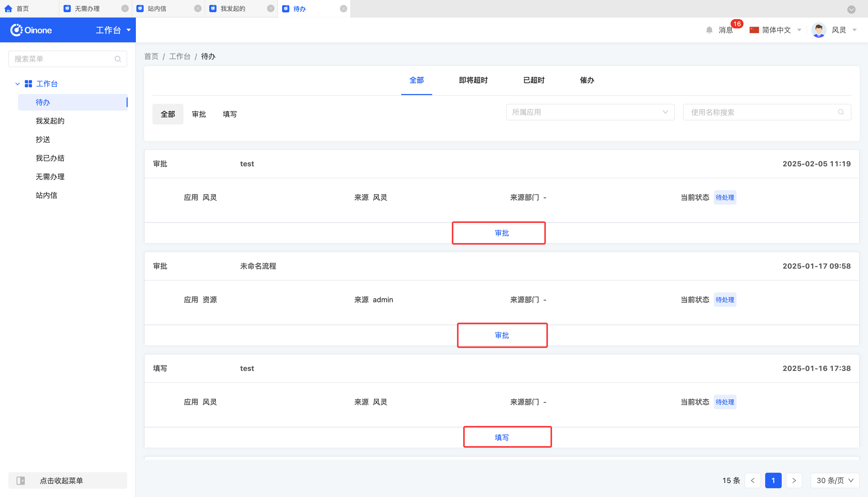Click 审批 button for 未命名流程 item
This screenshot has width=868, height=497.
click(502, 335)
